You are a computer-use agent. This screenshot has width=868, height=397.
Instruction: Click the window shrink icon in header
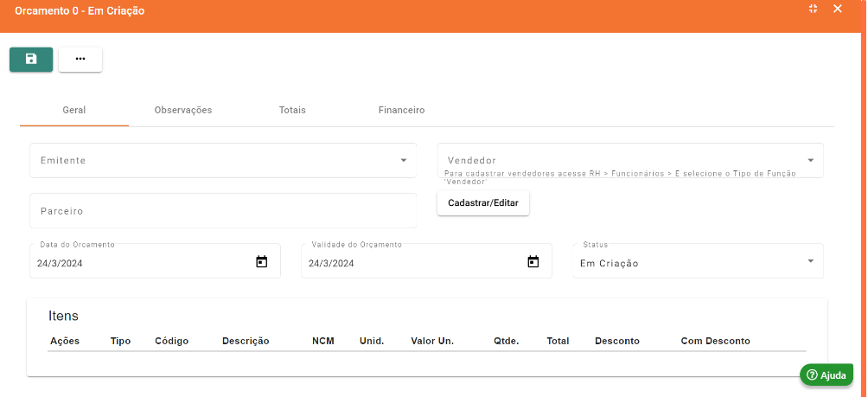click(813, 9)
